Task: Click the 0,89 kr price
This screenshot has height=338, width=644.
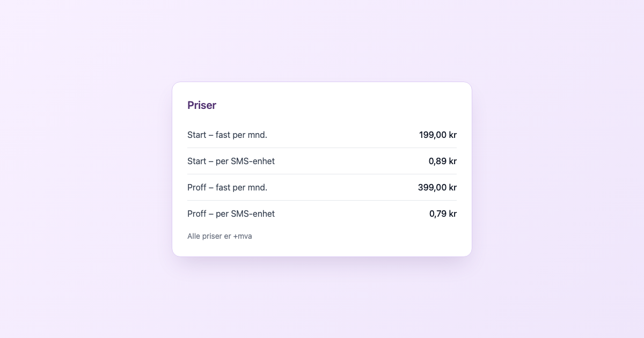Action: coord(443,161)
